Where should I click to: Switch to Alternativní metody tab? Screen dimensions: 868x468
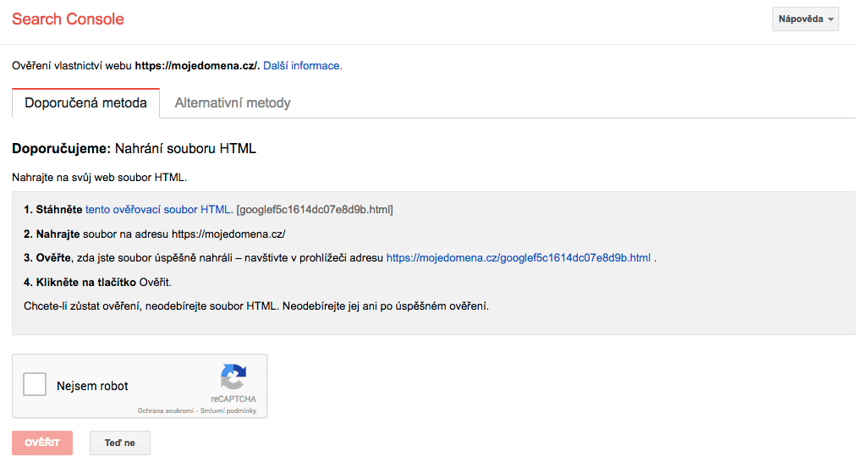[x=233, y=103]
